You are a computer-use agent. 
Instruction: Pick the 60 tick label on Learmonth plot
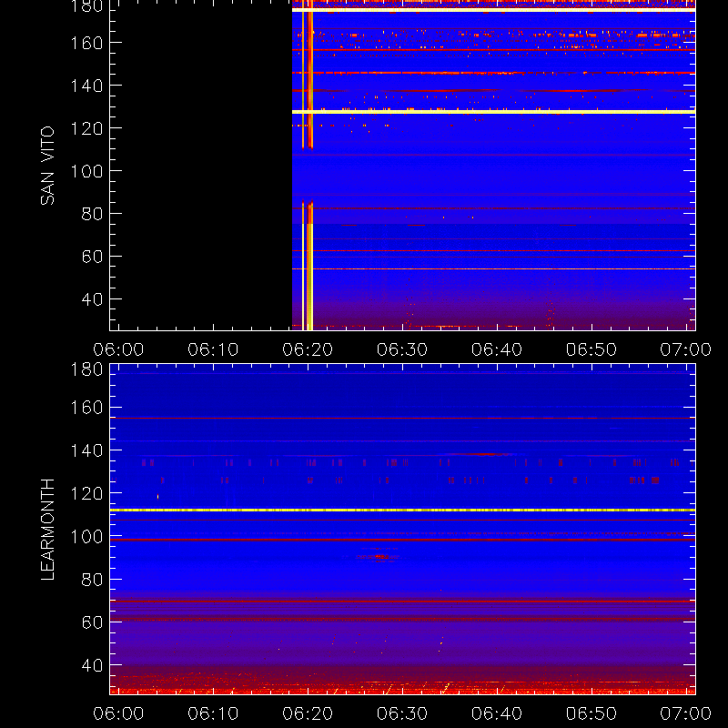(x=92, y=622)
